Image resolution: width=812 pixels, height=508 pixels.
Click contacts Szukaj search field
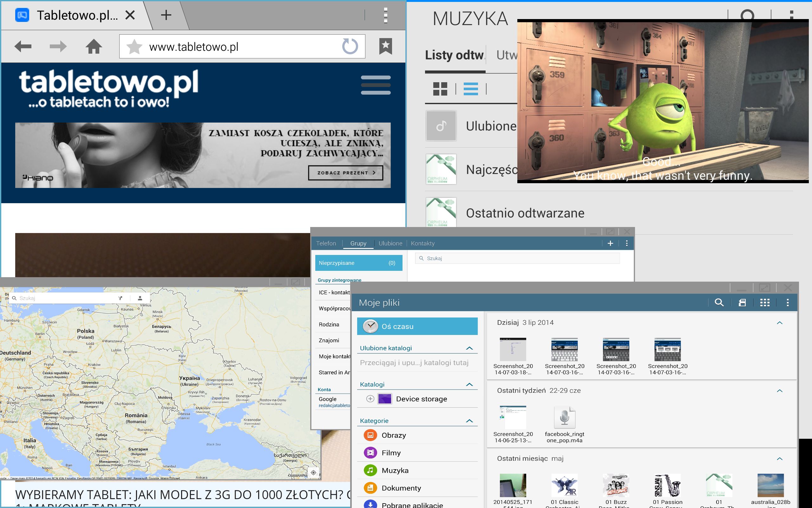[517, 258]
